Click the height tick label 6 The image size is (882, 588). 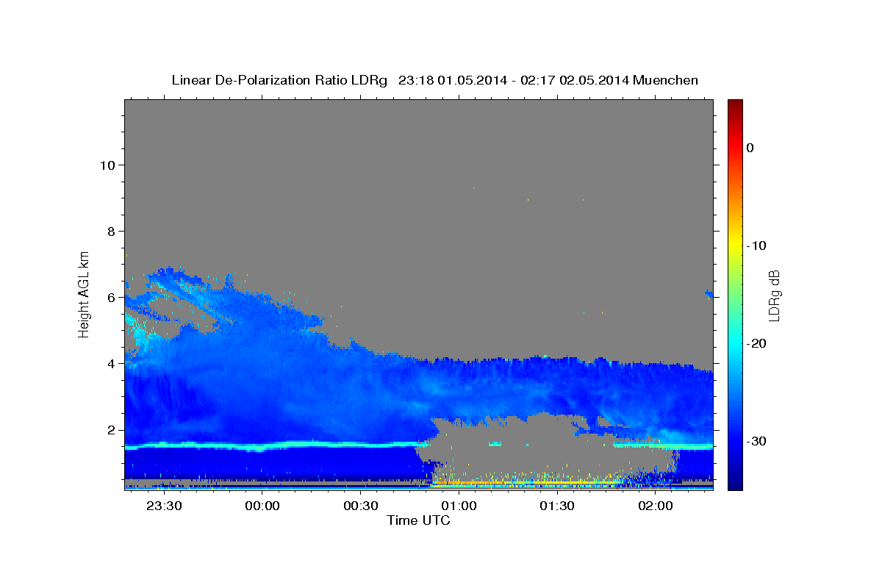click(x=110, y=297)
